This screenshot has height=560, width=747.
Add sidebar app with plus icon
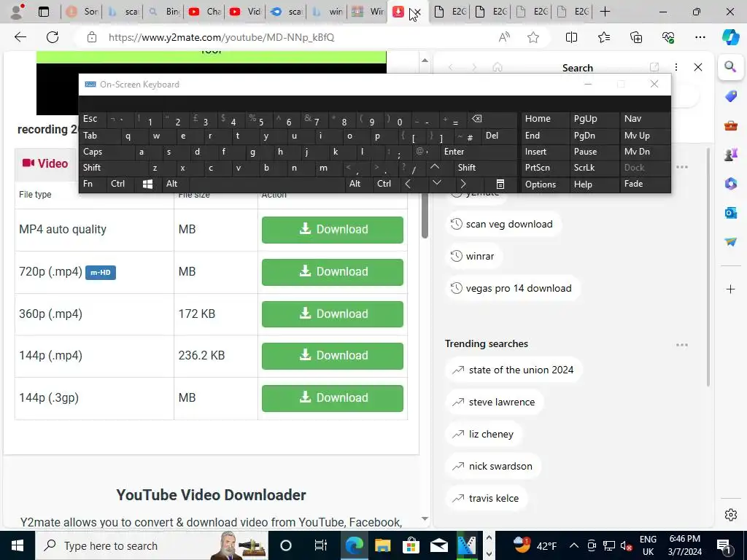pyautogui.click(x=730, y=289)
